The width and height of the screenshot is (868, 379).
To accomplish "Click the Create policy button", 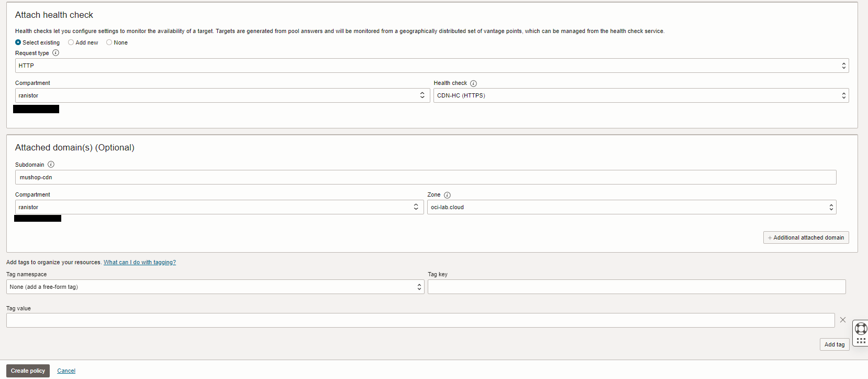I will click(x=28, y=371).
